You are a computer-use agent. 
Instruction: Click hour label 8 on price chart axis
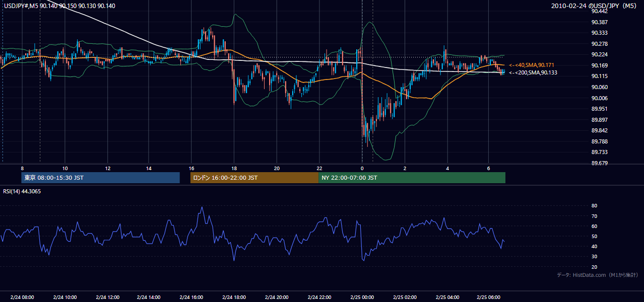tap(22, 168)
